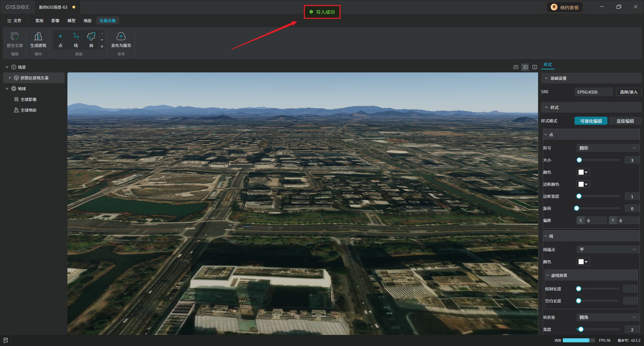Open the Imagery (影像) ribbon tab

(55, 21)
